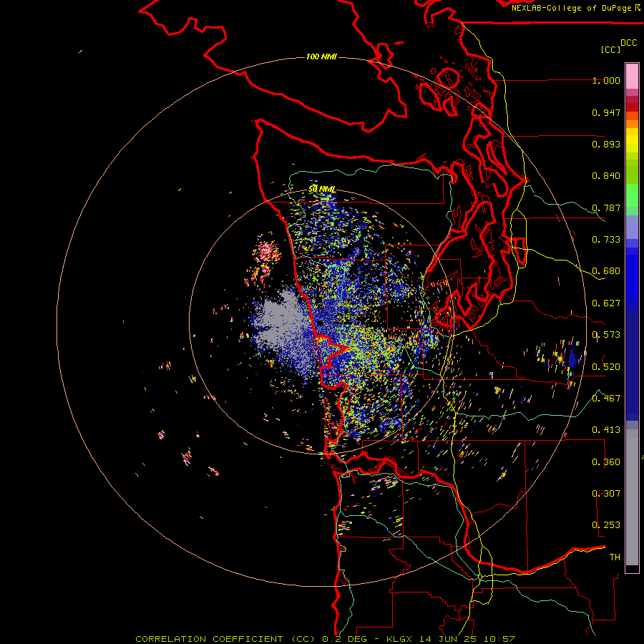The height and width of the screenshot is (644, 644).
Task: Click the 100 NMI range ring label
Action: (x=321, y=57)
